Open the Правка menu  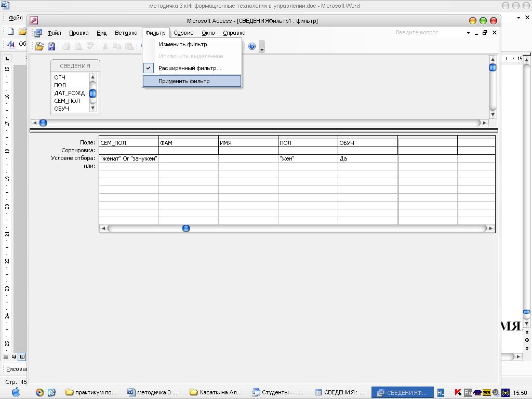click(79, 33)
